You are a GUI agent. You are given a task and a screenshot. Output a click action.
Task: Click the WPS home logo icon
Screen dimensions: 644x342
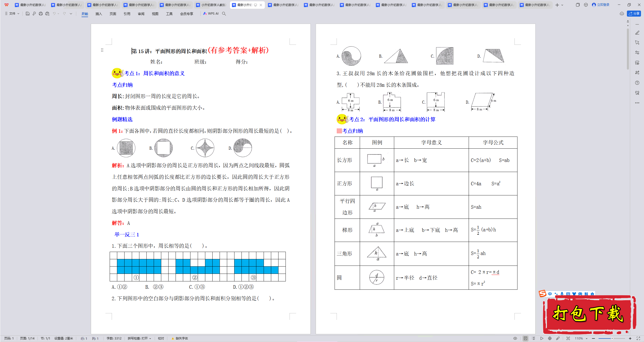tap(7, 5)
